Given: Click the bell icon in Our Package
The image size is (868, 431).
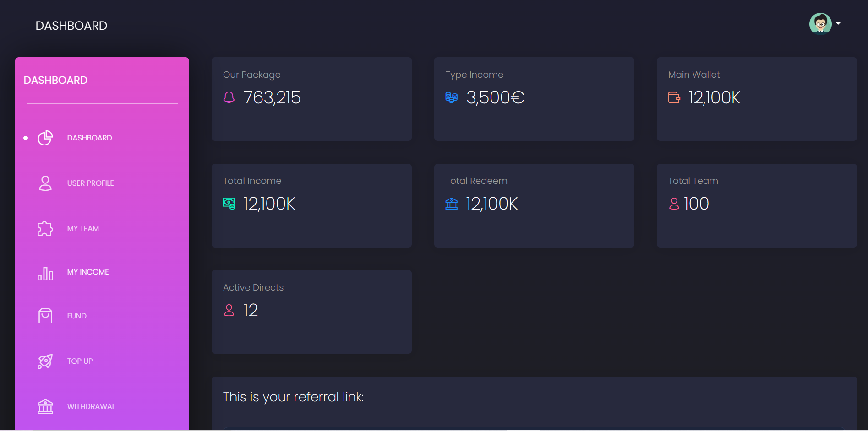Looking at the screenshot, I should tap(229, 97).
